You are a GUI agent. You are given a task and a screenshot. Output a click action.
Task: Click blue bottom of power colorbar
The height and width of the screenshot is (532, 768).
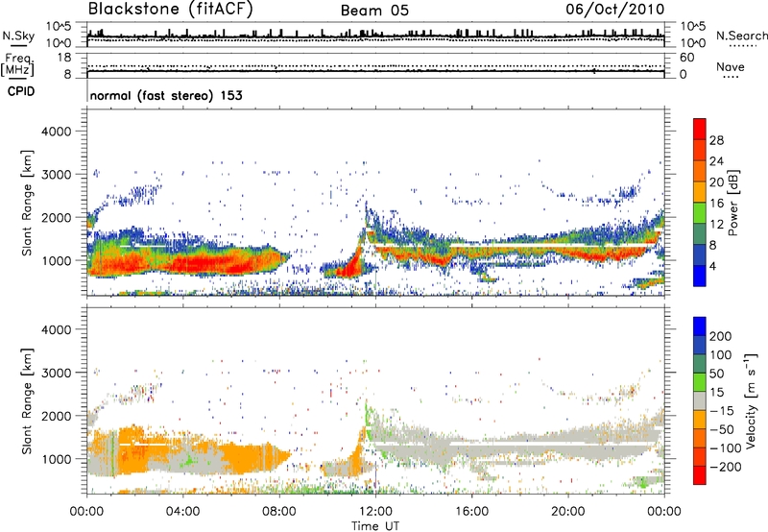700,276
